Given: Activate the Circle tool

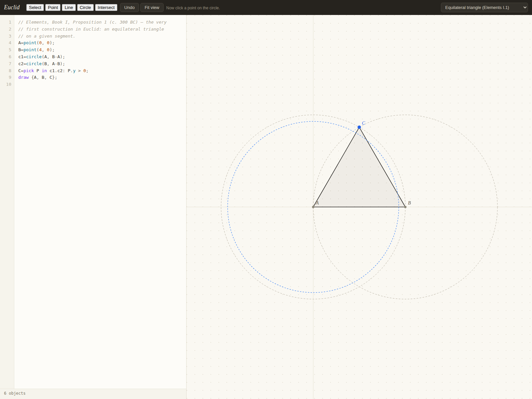Looking at the screenshot, I should tap(85, 7).
